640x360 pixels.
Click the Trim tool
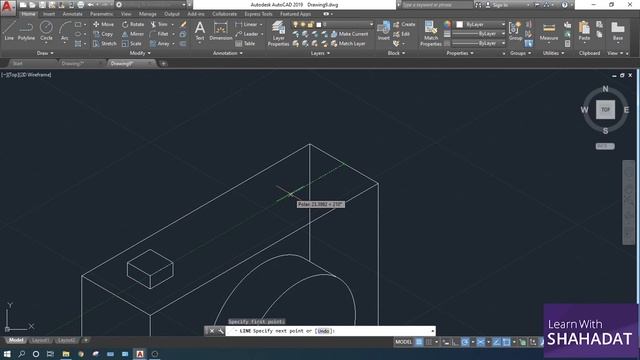coord(159,24)
